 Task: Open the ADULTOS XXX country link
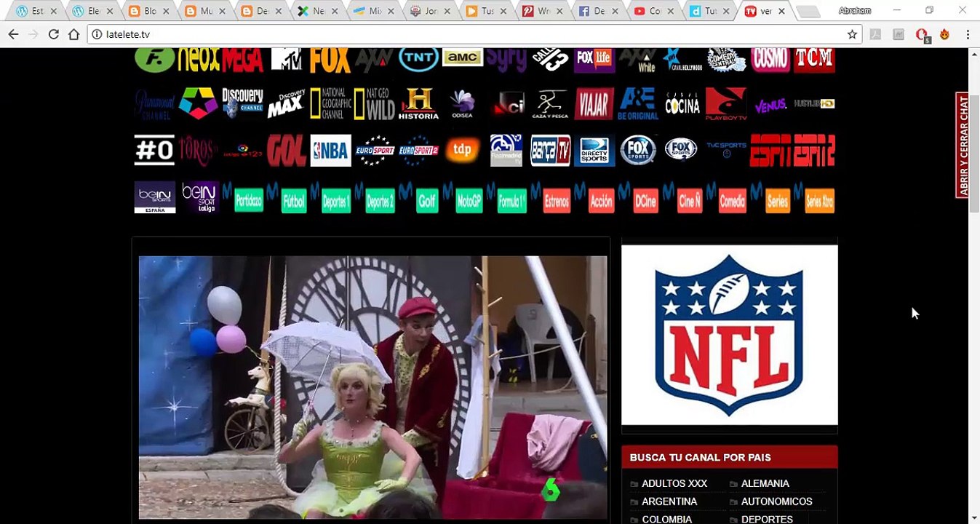pos(674,483)
